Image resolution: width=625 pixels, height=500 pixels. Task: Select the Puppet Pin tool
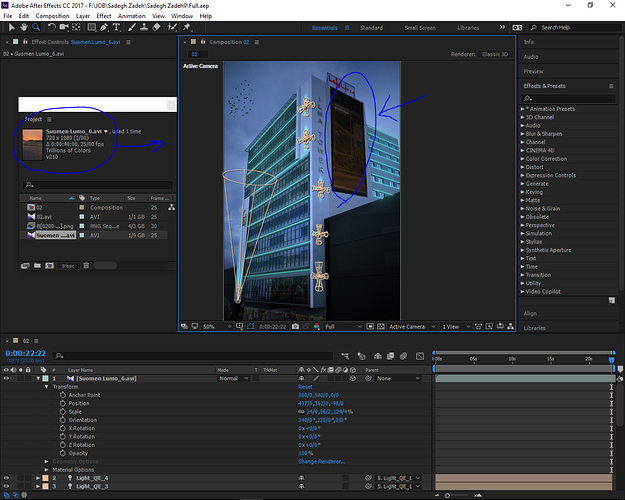click(x=187, y=27)
